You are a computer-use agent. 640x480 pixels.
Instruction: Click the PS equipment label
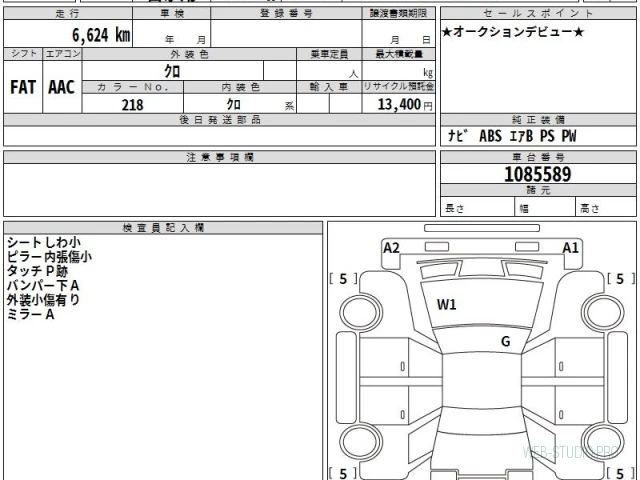pos(547,136)
